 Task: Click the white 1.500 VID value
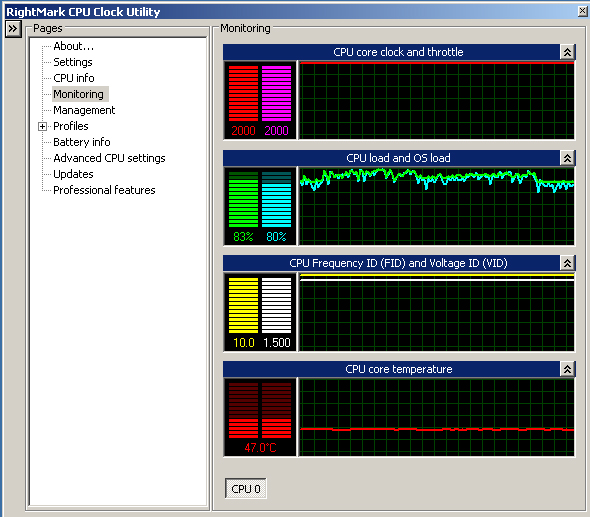coord(277,342)
